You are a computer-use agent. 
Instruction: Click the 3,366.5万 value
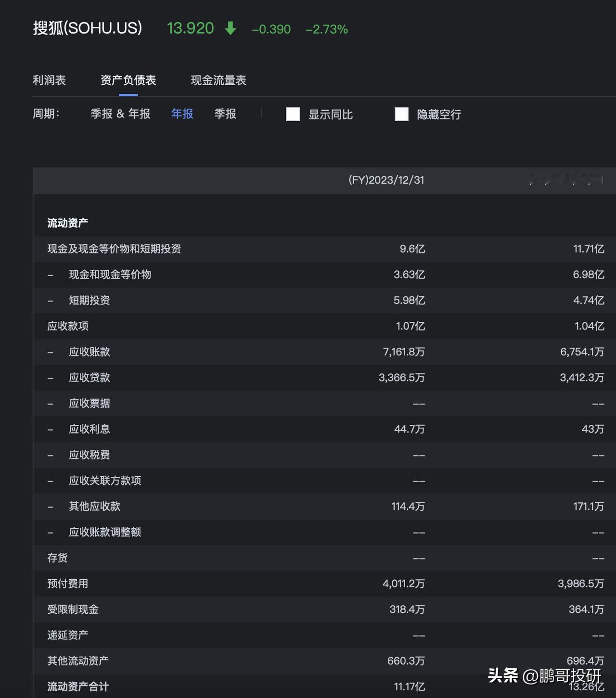pos(402,378)
